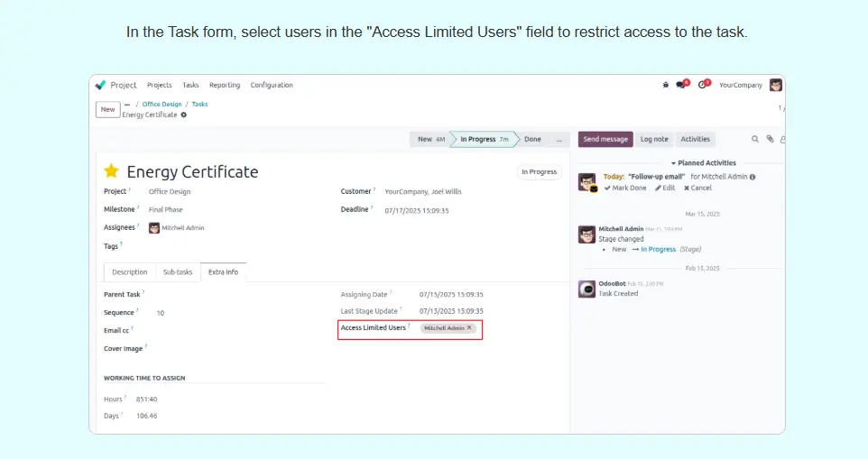Click the search icon in the chatter
The width and height of the screenshot is (868, 459).
755,139
